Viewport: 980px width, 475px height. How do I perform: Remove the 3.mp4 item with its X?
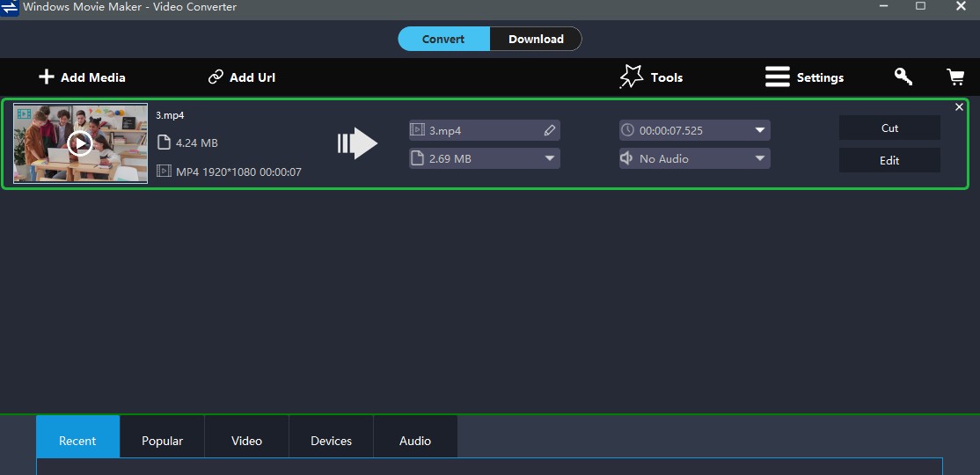pyautogui.click(x=960, y=107)
